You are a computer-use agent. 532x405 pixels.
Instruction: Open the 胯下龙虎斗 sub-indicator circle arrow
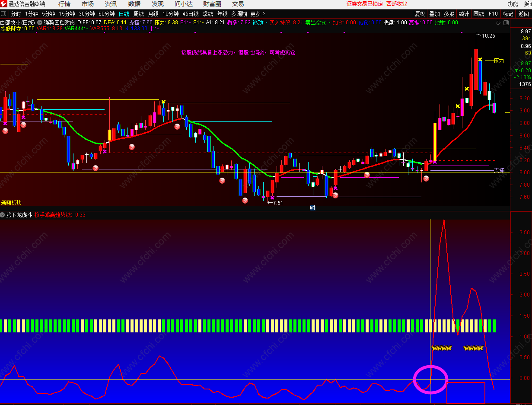click(3, 215)
